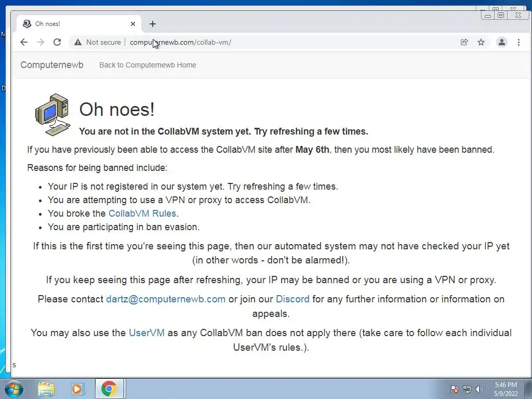The height and width of the screenshot is (399, 532).
Task: Restore down the Chrome window
Action: coord(501,15)
